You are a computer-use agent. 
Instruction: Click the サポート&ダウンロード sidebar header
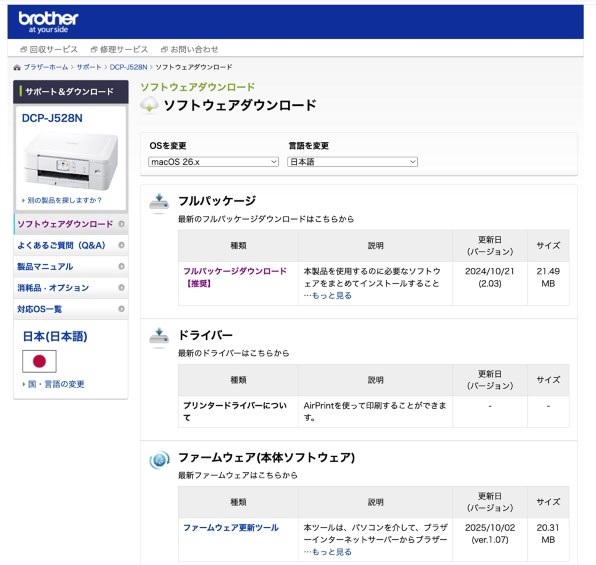click(71, 92)
